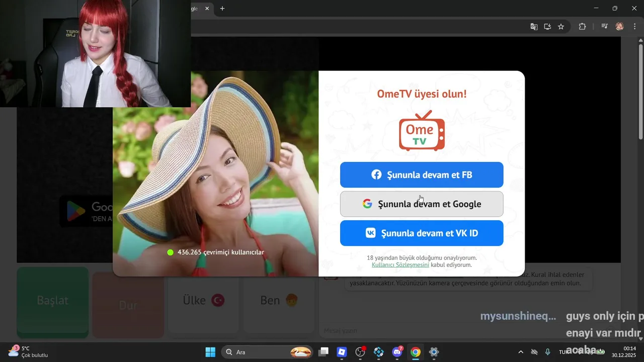Image resolution: width=644 pixels, height=362 pixels.
Task: Click the microphone tray icon
Action: 547,352
